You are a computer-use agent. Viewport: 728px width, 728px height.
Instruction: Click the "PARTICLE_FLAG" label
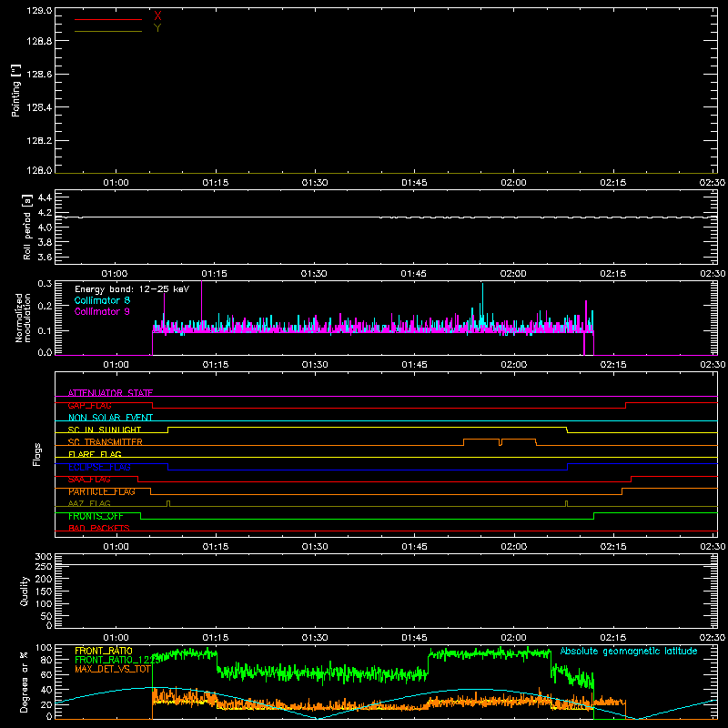coord(102,491)
